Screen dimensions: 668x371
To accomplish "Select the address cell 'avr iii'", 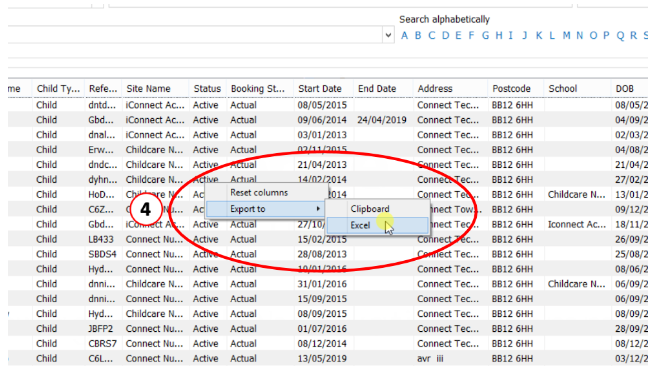I will [x=430, y=358].
